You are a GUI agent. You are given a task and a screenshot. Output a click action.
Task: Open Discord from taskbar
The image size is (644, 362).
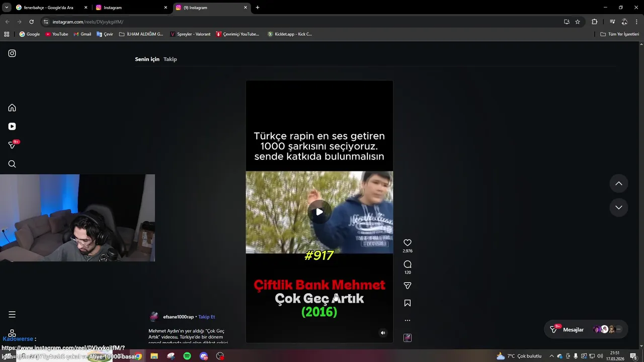(204, 356)
